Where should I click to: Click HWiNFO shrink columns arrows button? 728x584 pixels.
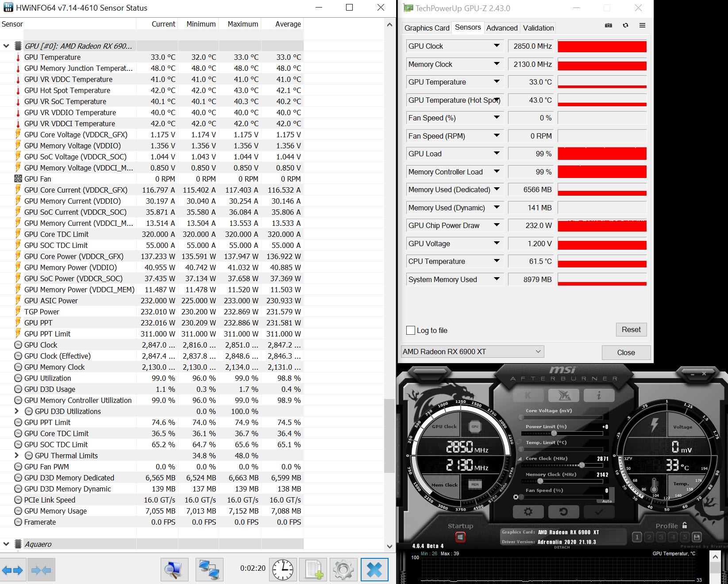[41, 570]
